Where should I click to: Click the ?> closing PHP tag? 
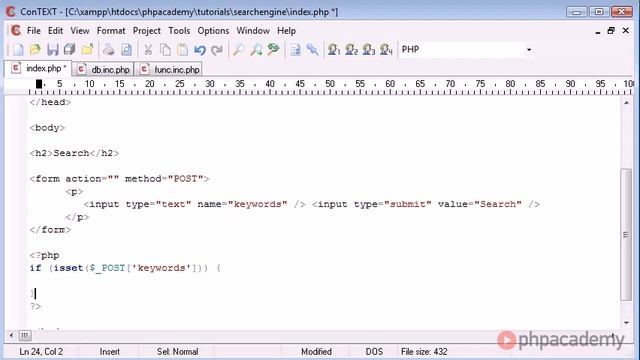(36, 307)
